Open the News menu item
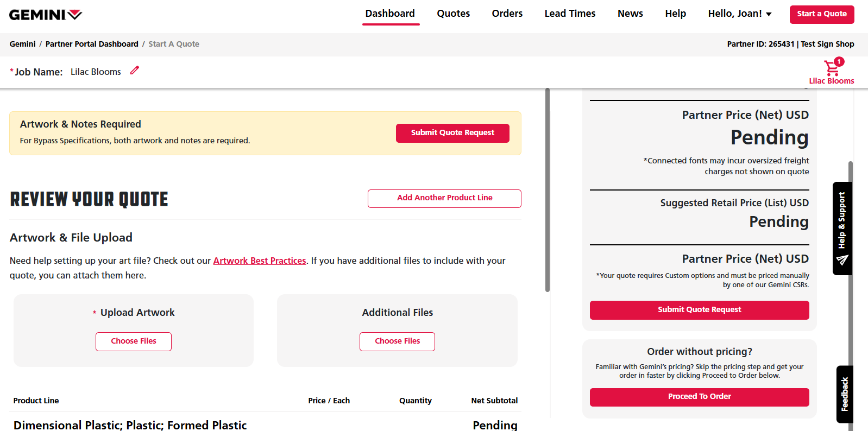The height and width of the screenshot is (431, 868). pyautogui.click(x=630, y=14)
